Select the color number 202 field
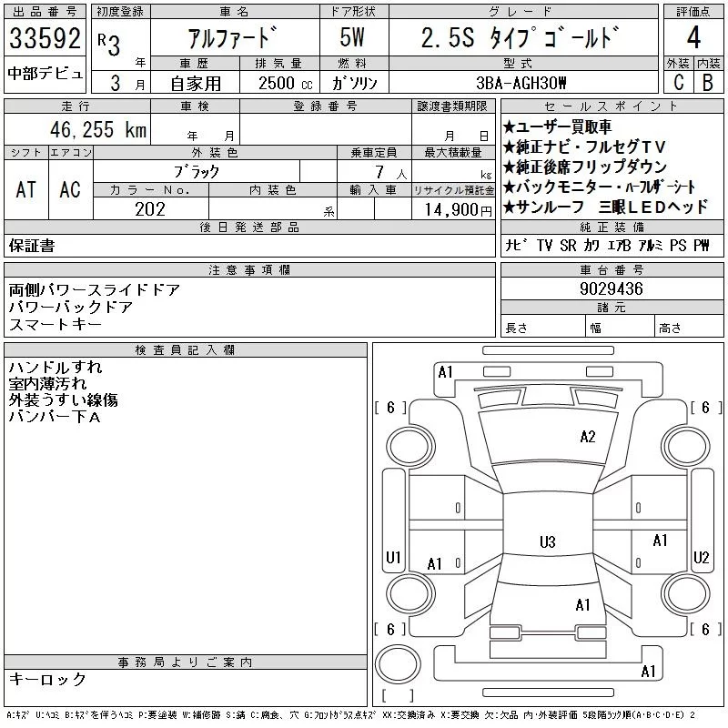Image resolution: width=728 pixels, height=728 pixels. (x=150, y=208)
